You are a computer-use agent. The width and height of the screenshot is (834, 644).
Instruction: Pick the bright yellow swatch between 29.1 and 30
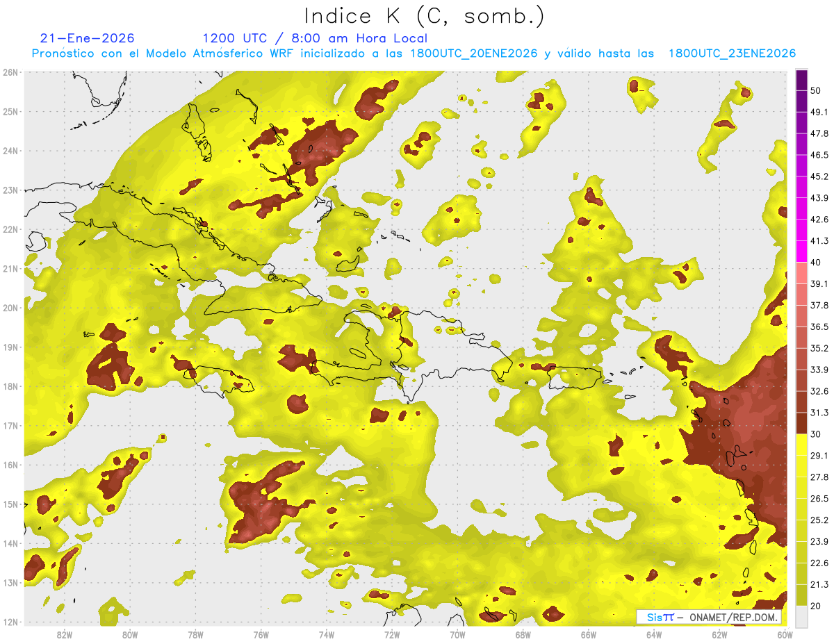tap(801, 445)
